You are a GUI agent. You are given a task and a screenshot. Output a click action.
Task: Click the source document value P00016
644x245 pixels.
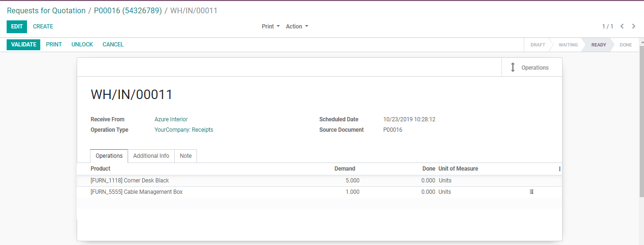(x=393, y=130)
